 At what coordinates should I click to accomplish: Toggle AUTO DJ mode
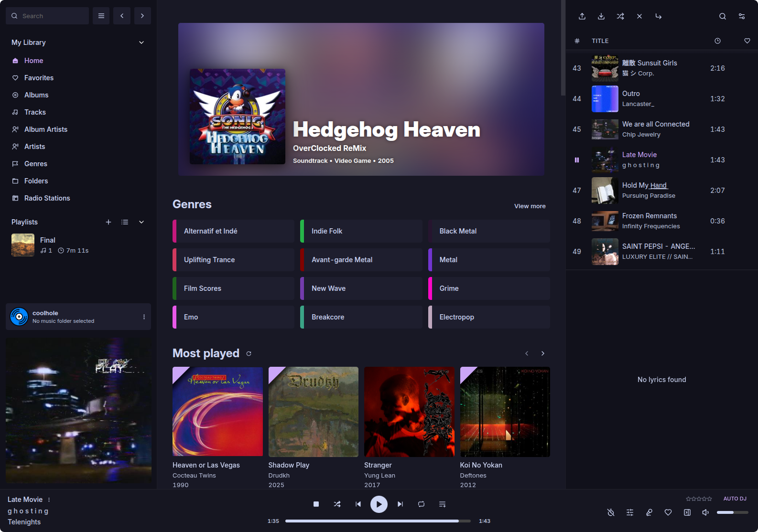click(x=735, y=499)
